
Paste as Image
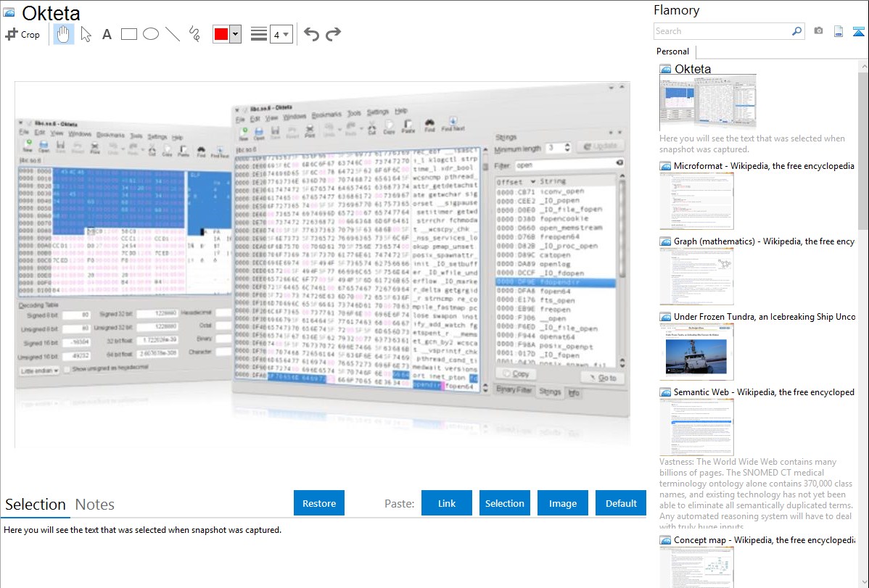[562, 503]
